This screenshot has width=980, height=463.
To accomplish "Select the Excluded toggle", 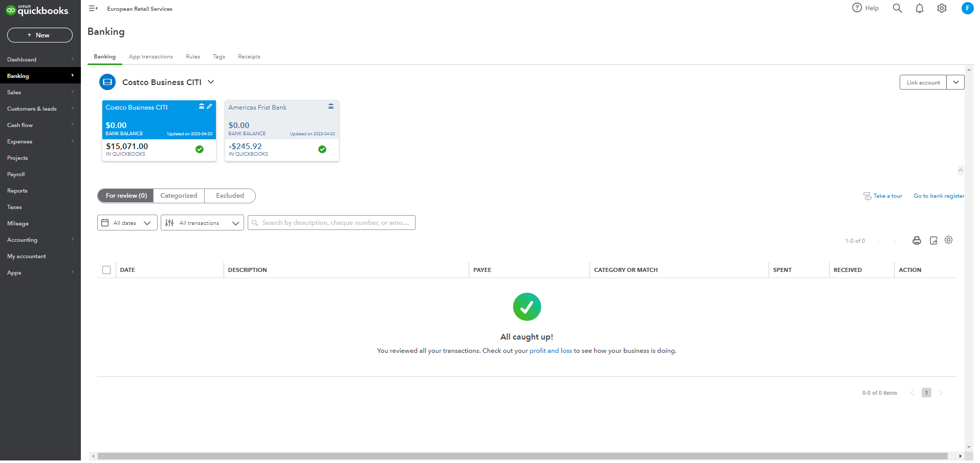I will point(230,196).
